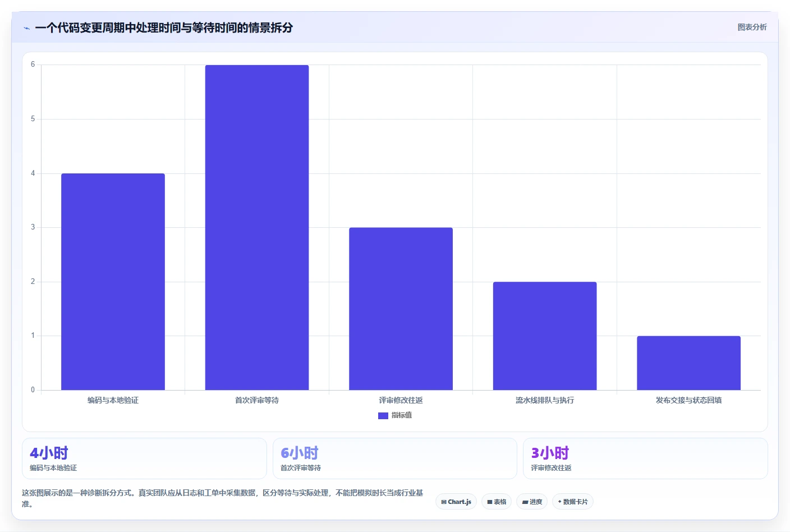The height and width of the screenshot is (532, 790).
Task: Open the 图表分析 label in the header
Action: 752,27
